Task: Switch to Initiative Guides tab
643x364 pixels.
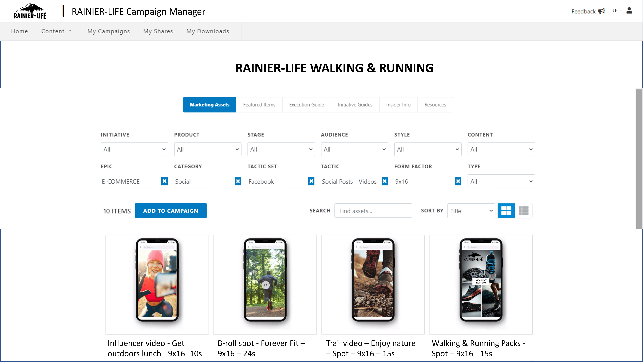Action: coord(355,105)
